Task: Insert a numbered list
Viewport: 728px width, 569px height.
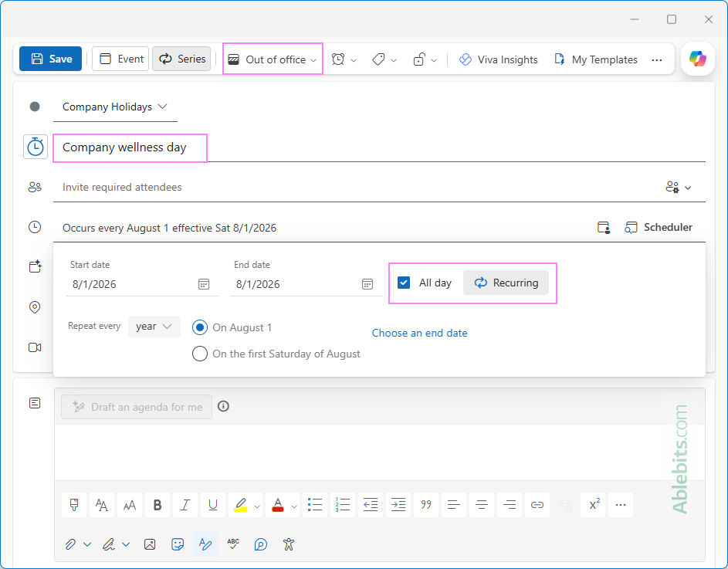Action: coord(343,505)
